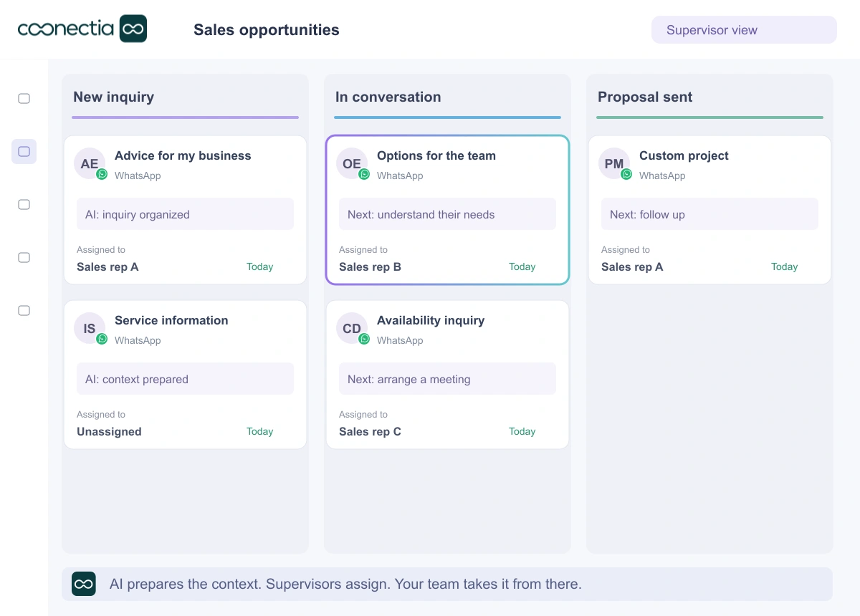860x616 pixels.
Task: Click WhatsApp badge on the IS avatar
Action: click(x=102, y=339)
